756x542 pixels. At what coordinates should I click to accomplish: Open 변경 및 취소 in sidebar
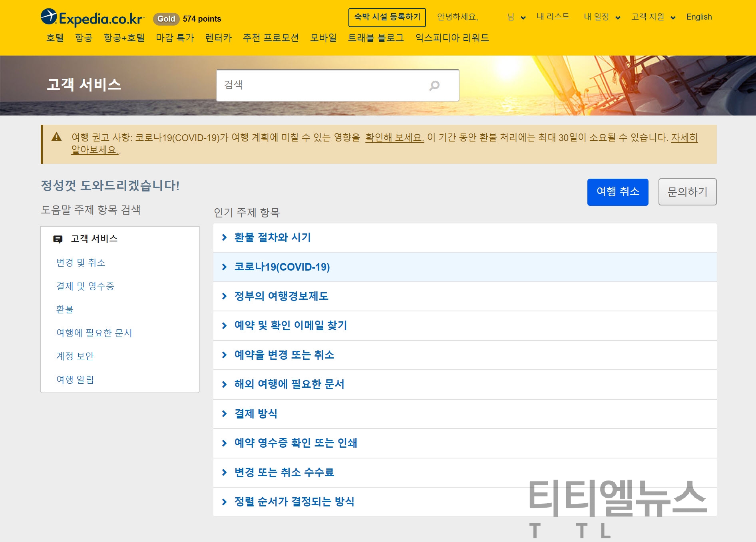[81, 263]
